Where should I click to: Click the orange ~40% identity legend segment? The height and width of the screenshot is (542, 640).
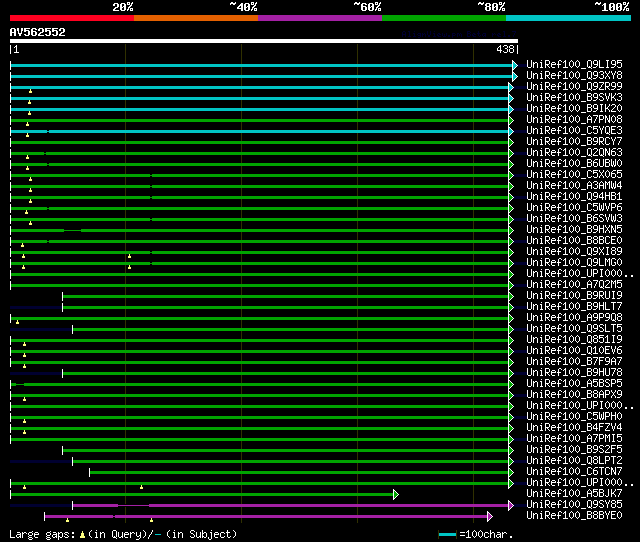pyautogui.click(x=195, y=18)
